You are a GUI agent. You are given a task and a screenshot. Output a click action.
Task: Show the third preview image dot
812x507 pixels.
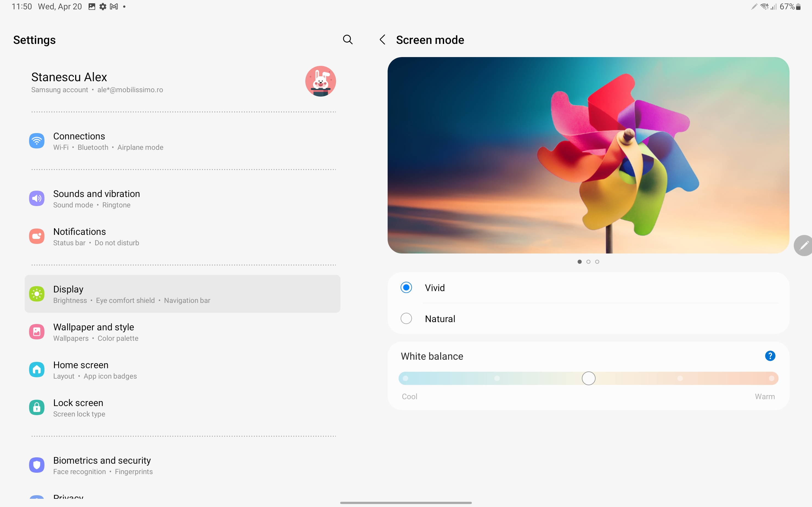(x=597, y=261)
